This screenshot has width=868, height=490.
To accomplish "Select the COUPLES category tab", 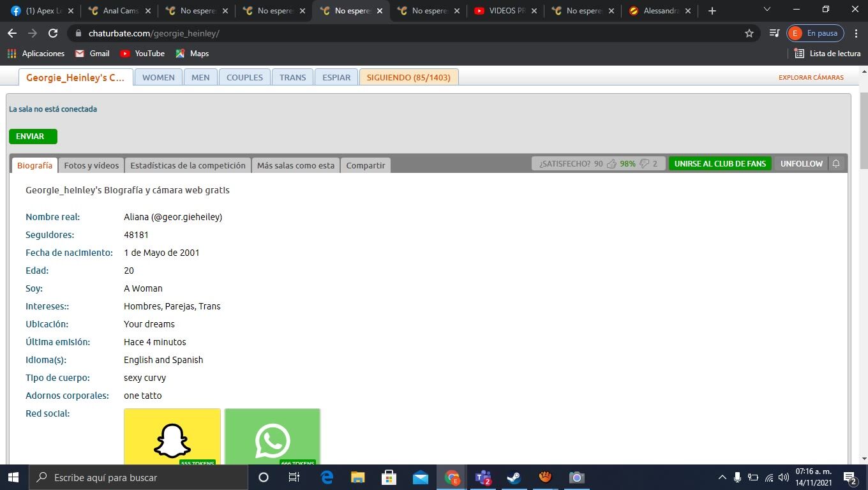I will point(244,77).
